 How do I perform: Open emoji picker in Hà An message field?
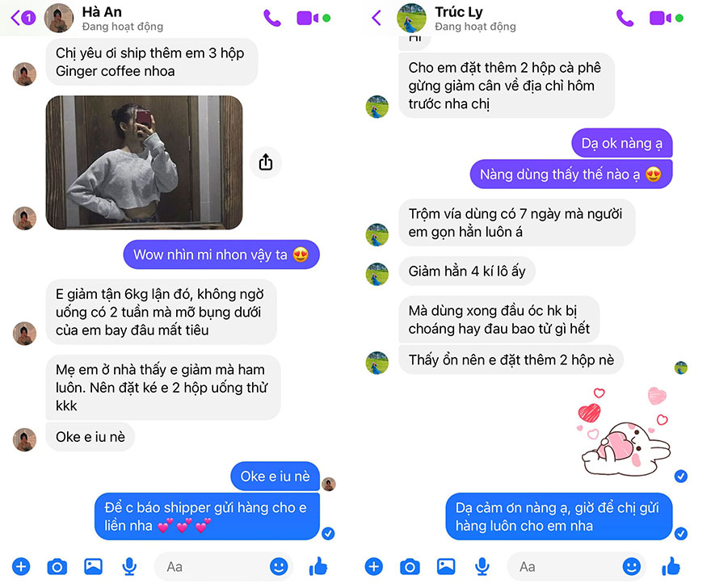pos(279,567)
